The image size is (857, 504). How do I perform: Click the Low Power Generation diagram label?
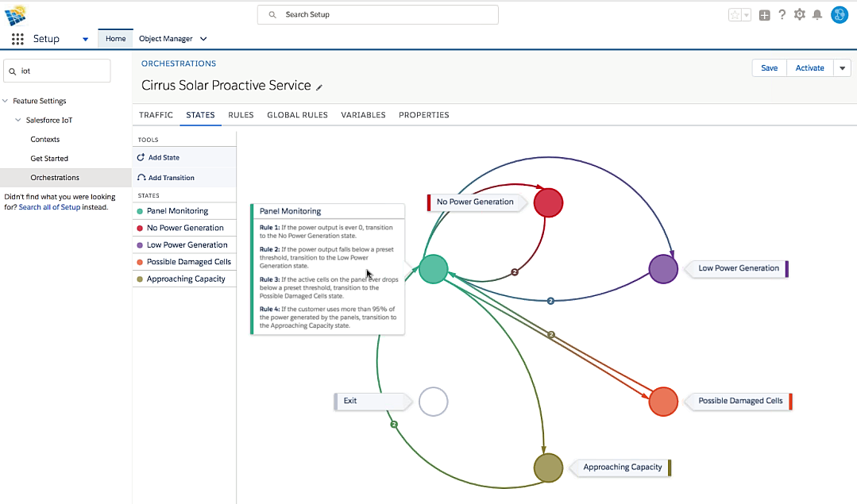[739, 268]
